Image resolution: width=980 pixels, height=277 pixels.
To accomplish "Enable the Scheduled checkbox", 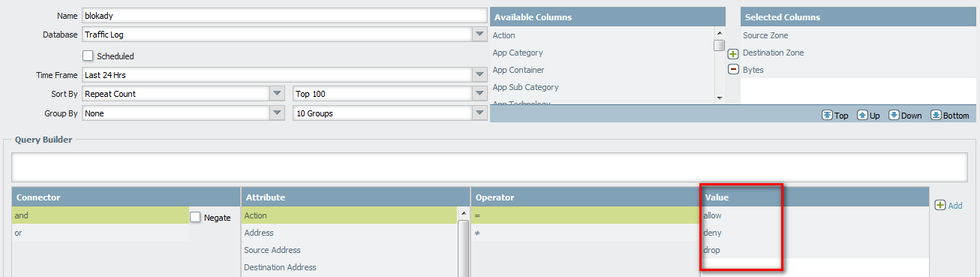I will coord(88,56).
